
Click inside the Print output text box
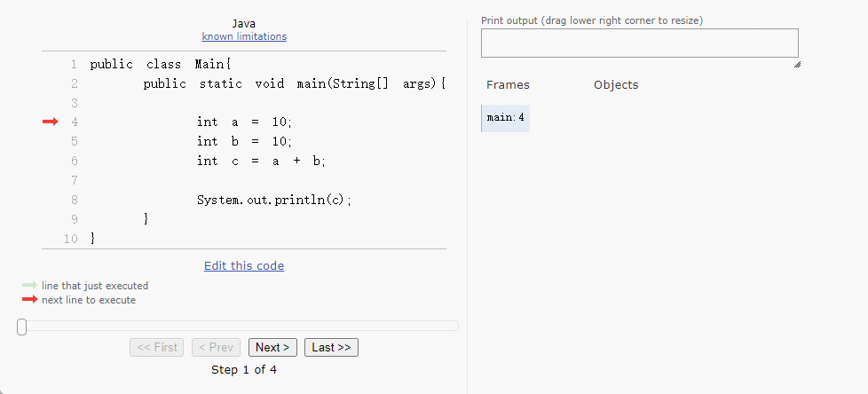(x=639, y=43)
